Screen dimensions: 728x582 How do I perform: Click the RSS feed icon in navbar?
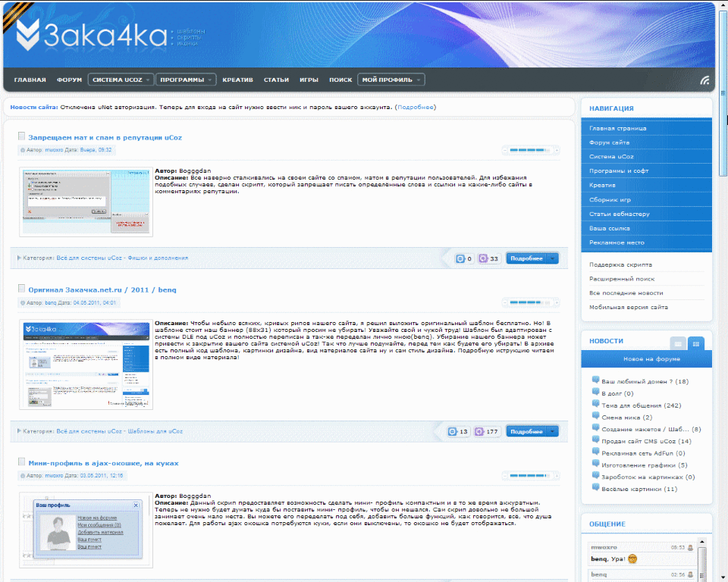point(704,80)
